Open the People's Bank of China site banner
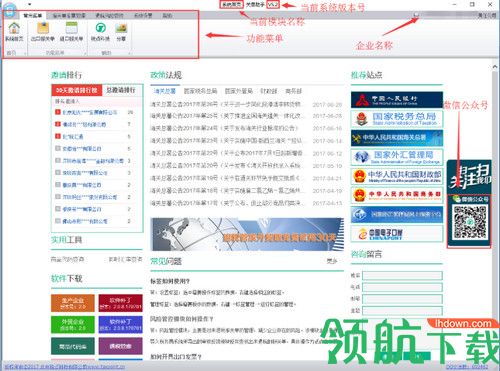This screenshot has height=371, width=500. [397, 100]
